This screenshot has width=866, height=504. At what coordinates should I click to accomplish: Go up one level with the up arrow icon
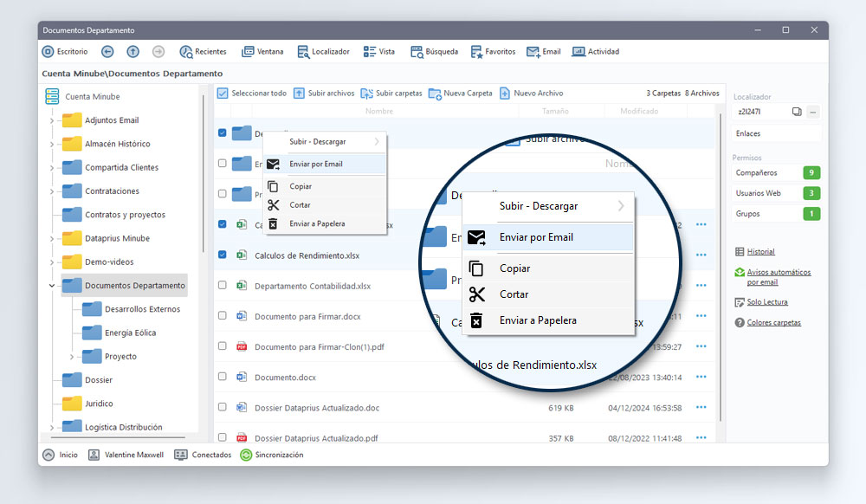(133, 51)
